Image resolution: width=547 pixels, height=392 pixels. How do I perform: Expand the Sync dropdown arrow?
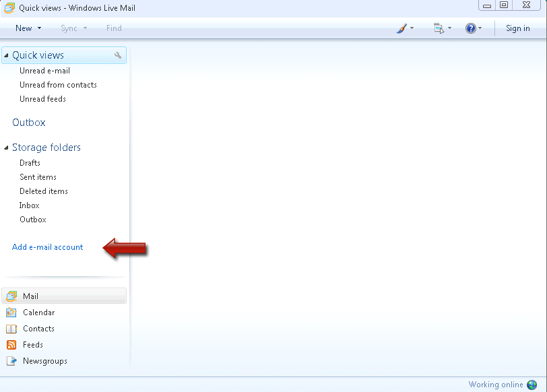[85, 28]
